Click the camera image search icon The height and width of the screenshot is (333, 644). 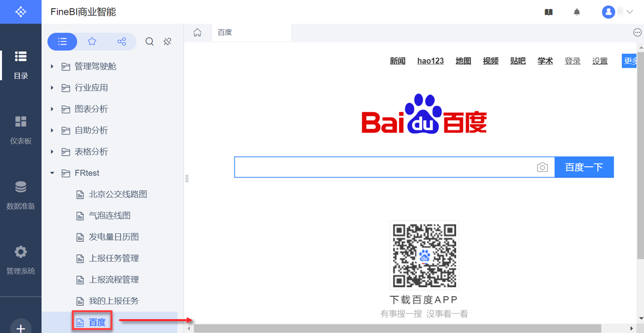[542, 167]
